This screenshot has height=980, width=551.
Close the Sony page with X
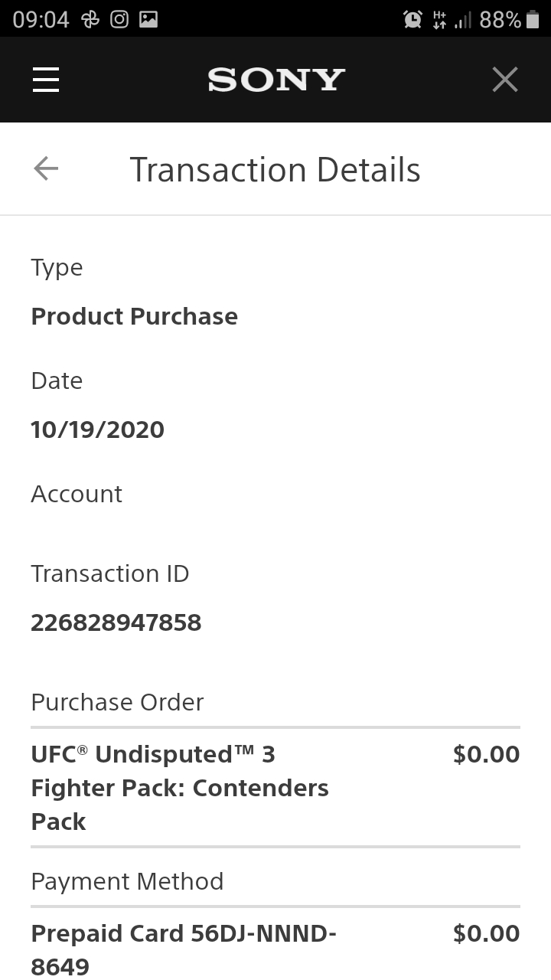pyautogui.click(x=504, y=80)
